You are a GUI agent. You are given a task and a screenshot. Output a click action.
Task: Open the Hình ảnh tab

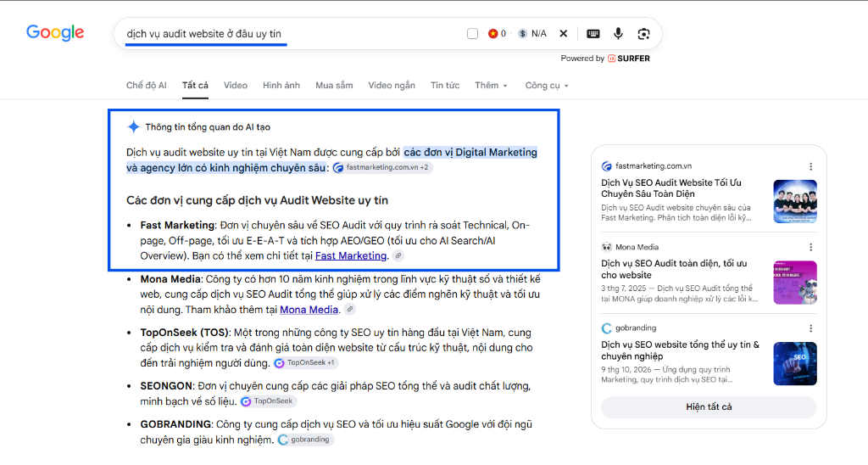click(281, 86)
